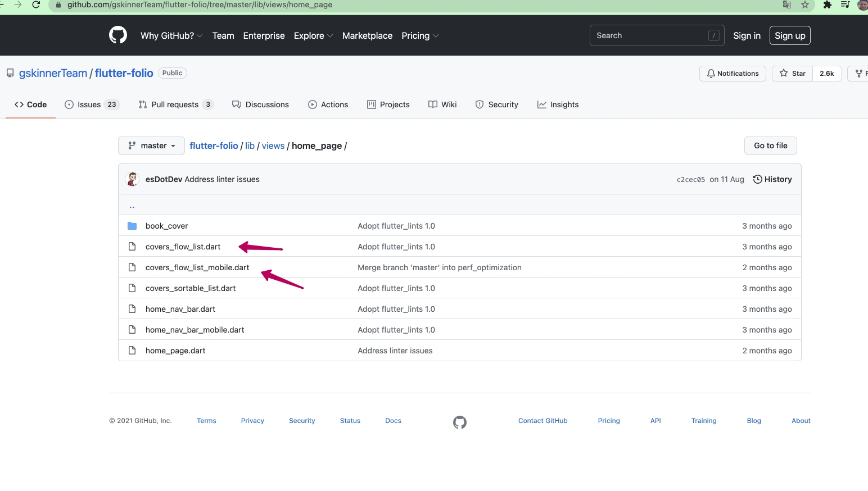Open the Code tab
The image size is (868, 491).
31,104
